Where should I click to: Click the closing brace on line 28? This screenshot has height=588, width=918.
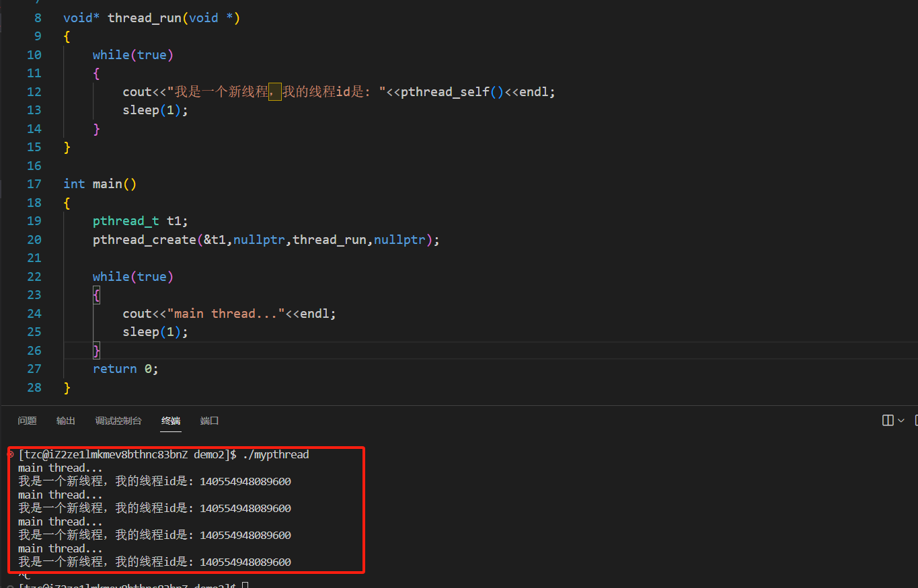click(x=67, y=388)
